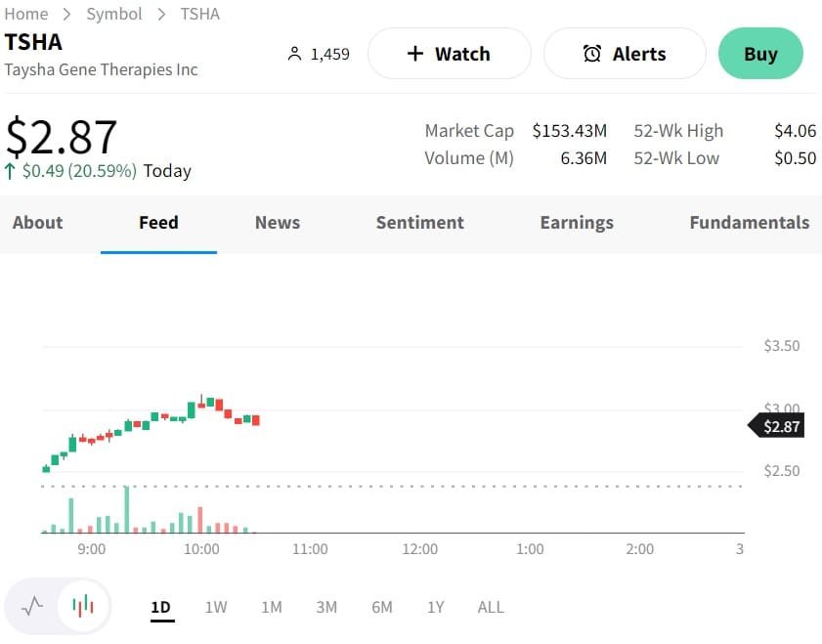This screenshot has width=822, height=644.
Task: Switch to the line chart view icon
Action: click(32, 606)
